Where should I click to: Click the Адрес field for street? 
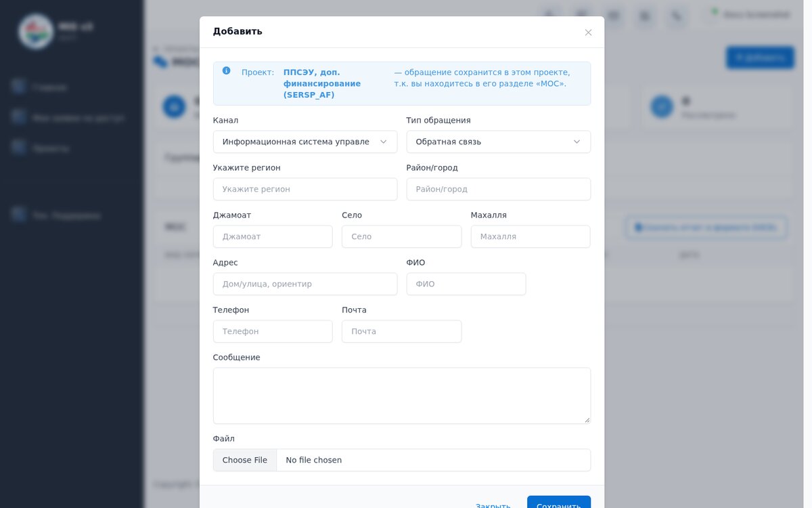click(x=305, y=284)
